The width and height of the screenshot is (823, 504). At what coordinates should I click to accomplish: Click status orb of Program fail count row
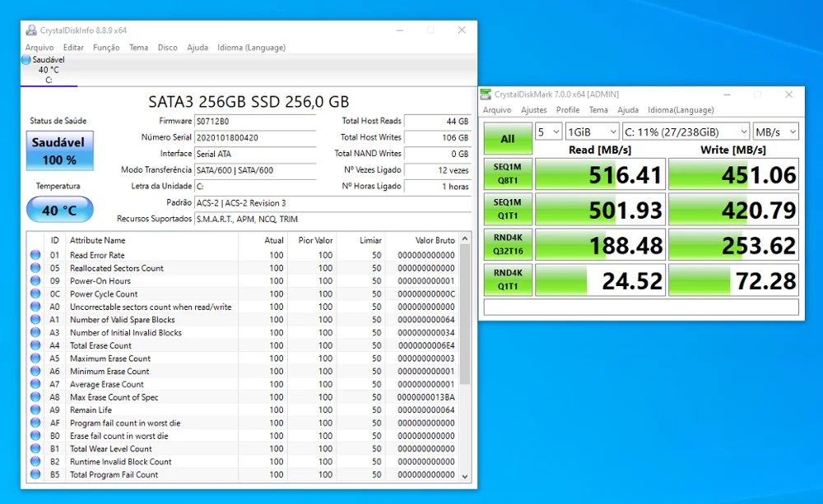pyautogui.click(x=35, y=423)
